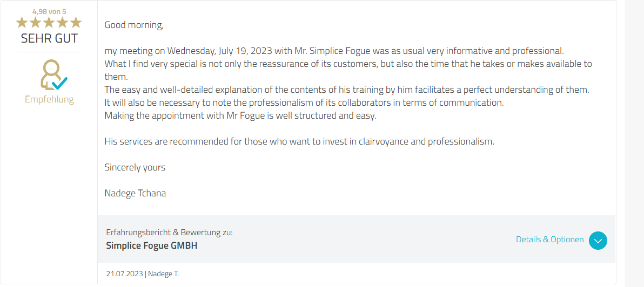Screen dimensions: 644x287
Task: Click the reviewer name Nadege T.
Action: pos(163,274)
